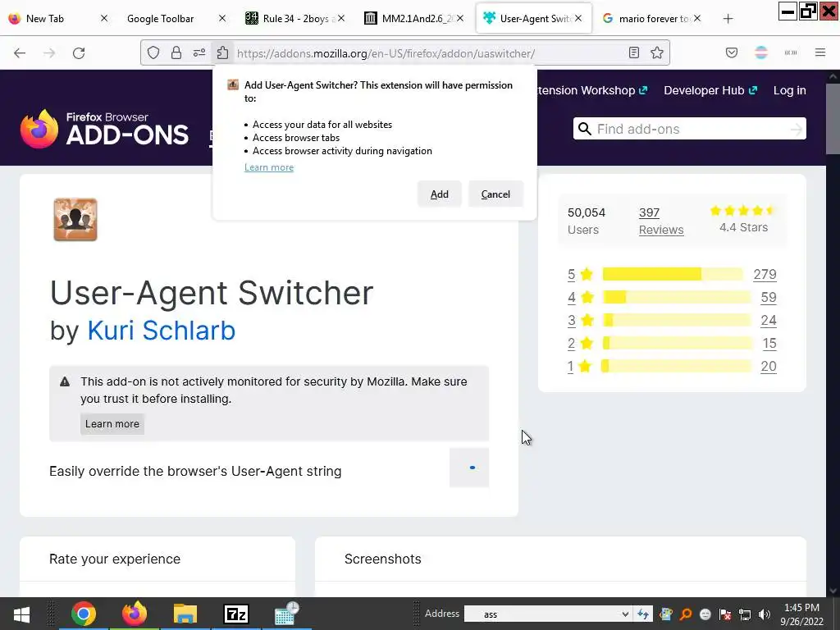Switch to the MM2.1And2.6 tab

click(414, 19)
